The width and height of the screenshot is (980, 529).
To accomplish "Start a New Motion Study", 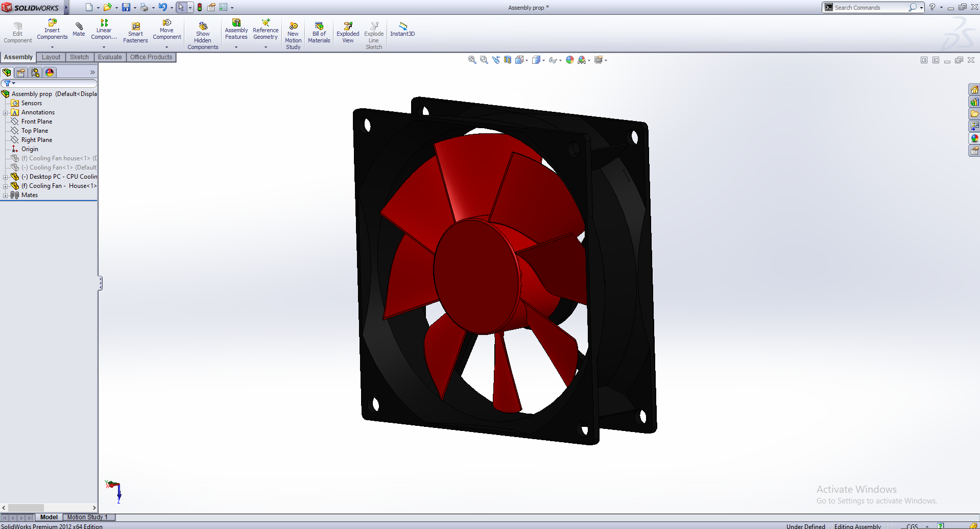I will (293, 36).
